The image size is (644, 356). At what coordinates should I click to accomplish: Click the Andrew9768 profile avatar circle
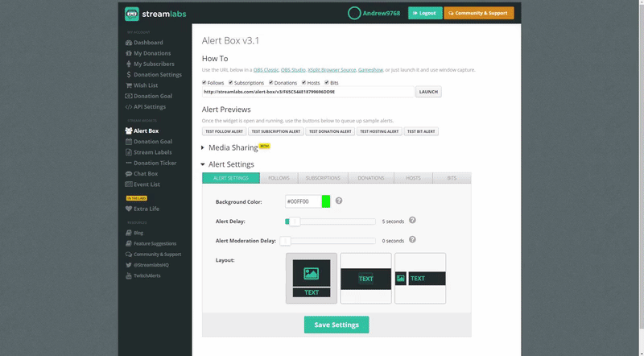coord(354,13)
